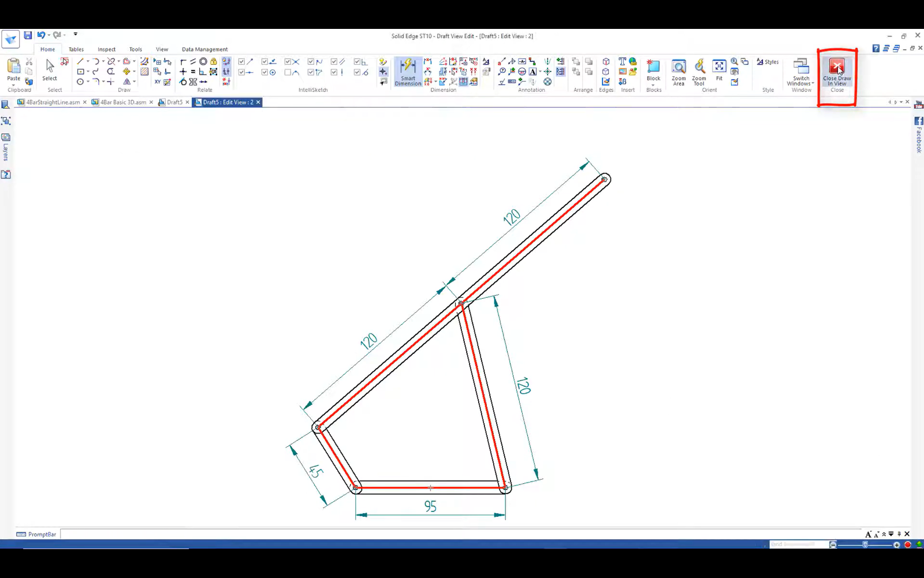Click the hatch Fill tool icon
The height and width of the screenshot is (578, 924).
coord(144,72)
